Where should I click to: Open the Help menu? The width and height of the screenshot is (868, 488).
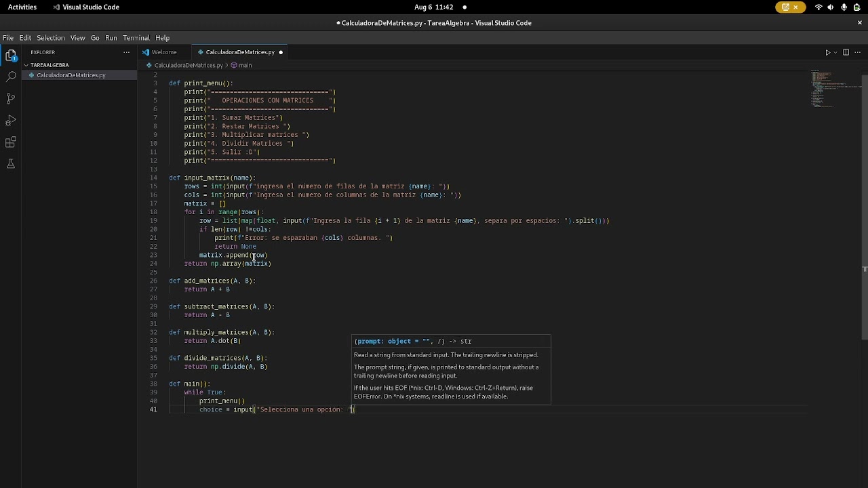tap(163, 38)
